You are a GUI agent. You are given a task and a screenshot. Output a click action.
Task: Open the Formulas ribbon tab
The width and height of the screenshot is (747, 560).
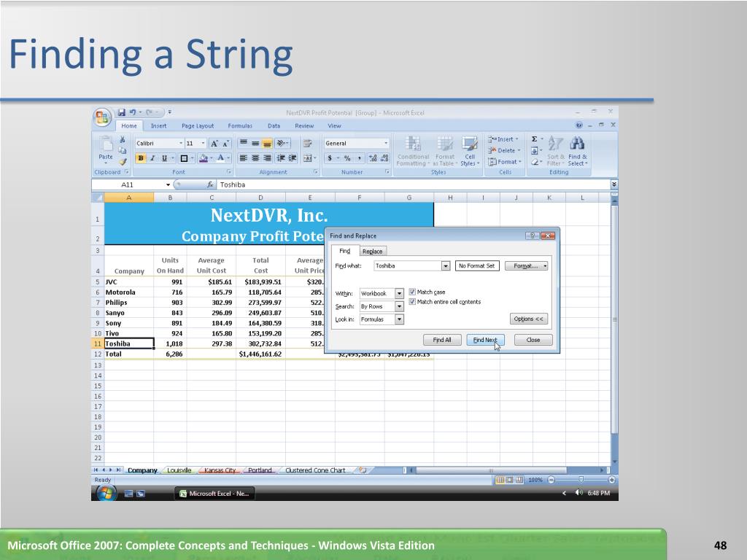240,125
